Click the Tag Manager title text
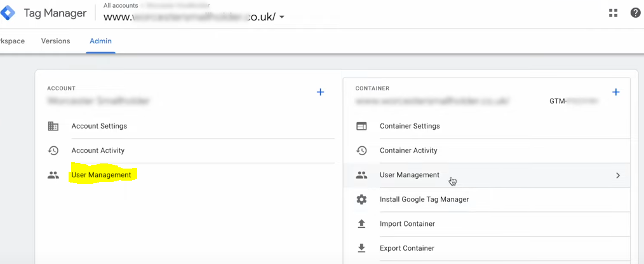Image resolution: width=644 pixels, height=264 pixels. [55, 13]
